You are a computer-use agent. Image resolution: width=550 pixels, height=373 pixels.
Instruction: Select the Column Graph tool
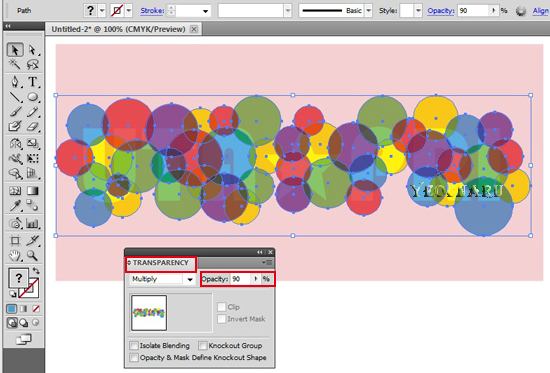pyautogui.click(x=33, y=223)
